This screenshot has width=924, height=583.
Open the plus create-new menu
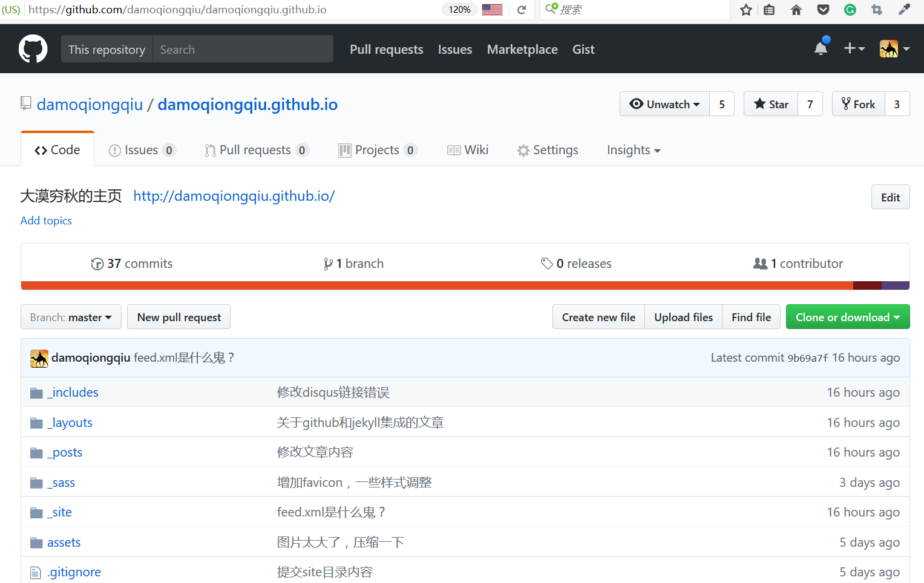coord(854,48)
